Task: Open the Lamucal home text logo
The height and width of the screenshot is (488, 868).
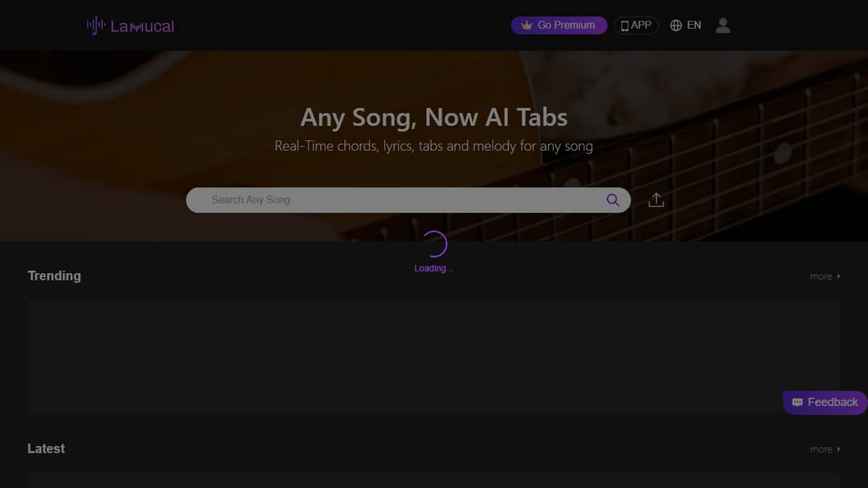Action: (142, 26)
